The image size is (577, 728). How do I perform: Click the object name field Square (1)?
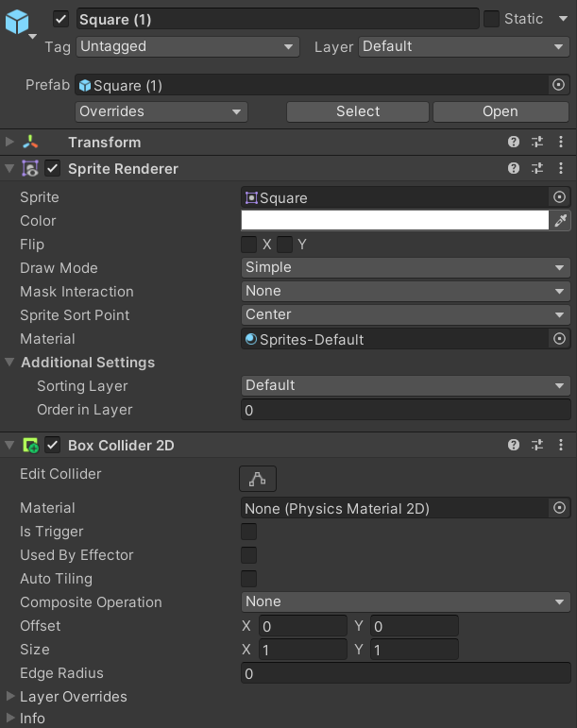point(278,19)
